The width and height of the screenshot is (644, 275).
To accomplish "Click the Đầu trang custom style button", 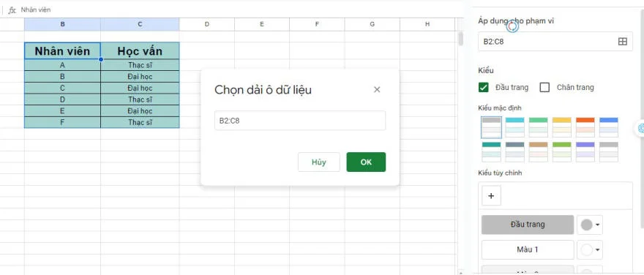I will 528,225.
